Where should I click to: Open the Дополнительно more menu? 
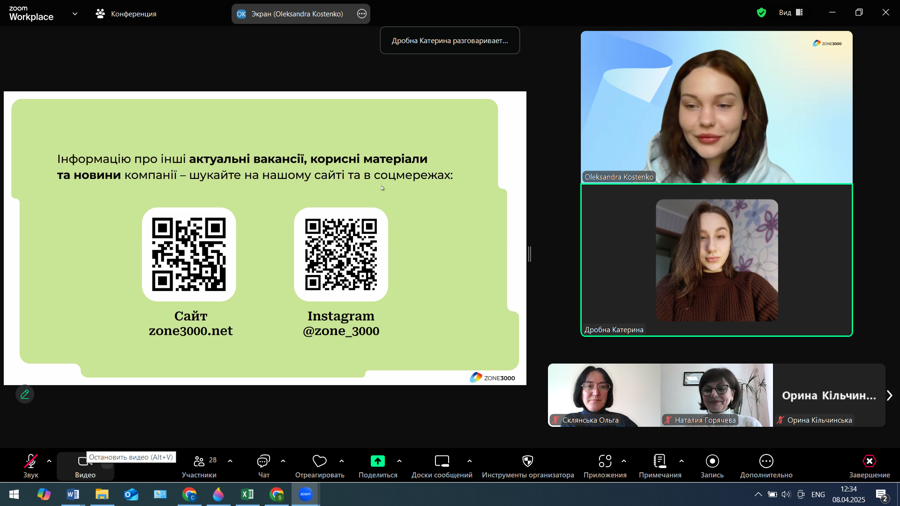(766, 466)
